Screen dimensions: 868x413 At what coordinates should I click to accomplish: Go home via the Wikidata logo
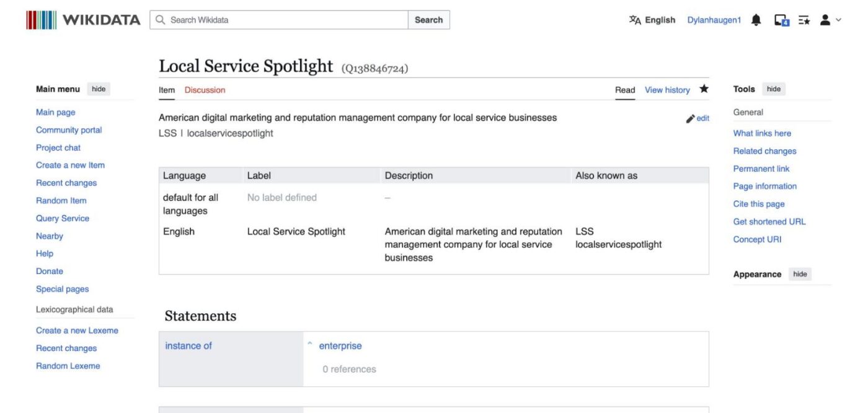point(84,19)
